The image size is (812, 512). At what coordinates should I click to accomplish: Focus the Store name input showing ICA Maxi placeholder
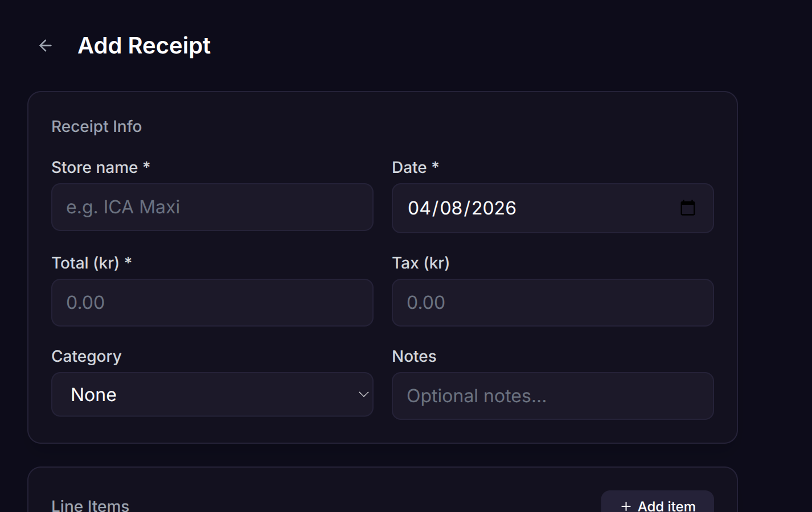point(212,207)
